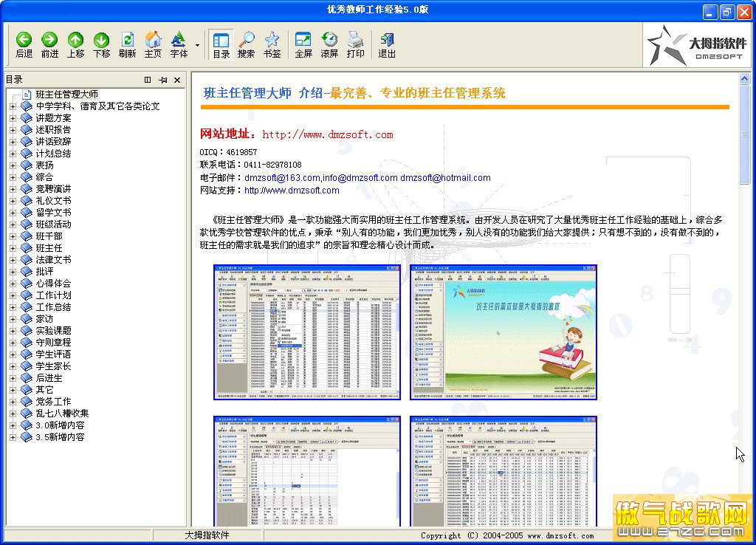Select the 学生家长 tree item
The image size is (756, 545).
pyautogui.click(x=53, y=366)
